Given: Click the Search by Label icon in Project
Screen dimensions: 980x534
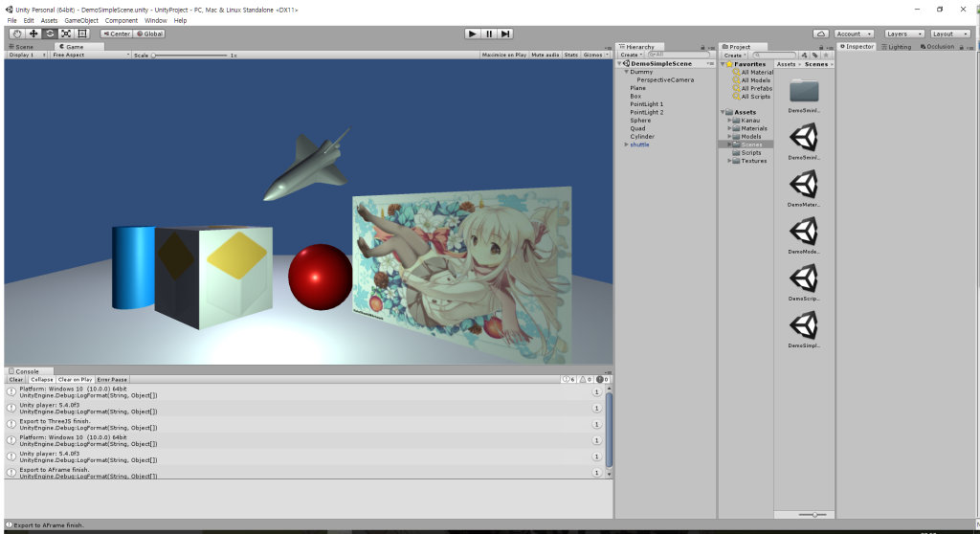Looking at the screenshot, I should pos(815,55).
